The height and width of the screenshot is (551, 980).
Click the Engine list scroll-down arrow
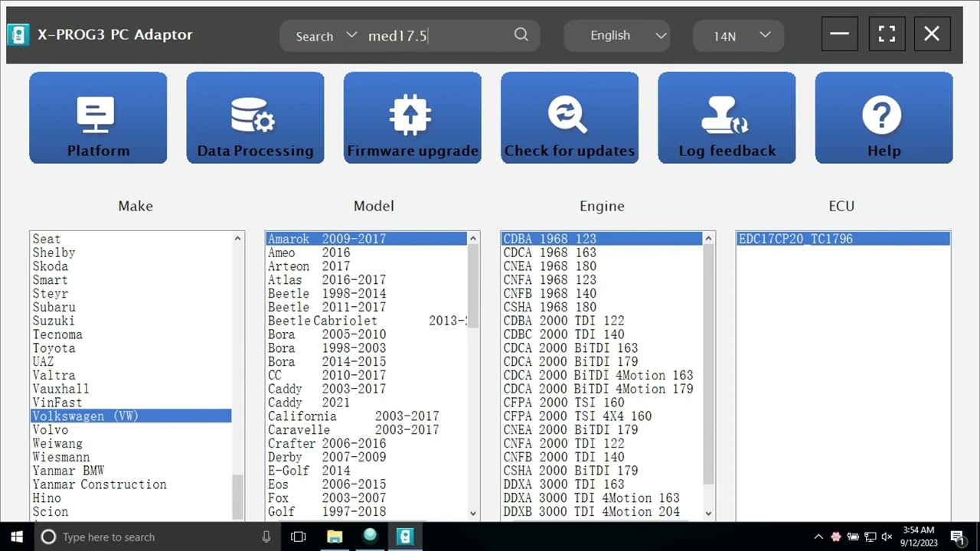click(x=708, y=514)
